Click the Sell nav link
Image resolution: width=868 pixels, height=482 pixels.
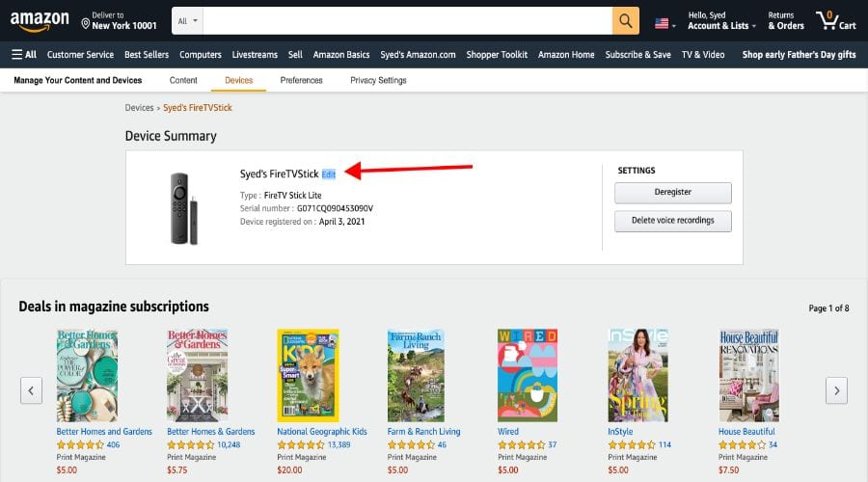[x=296, y=55]
